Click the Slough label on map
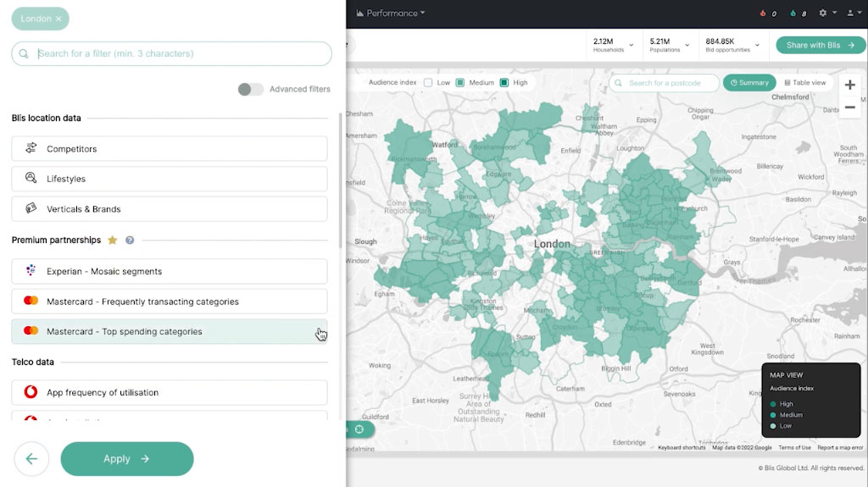Screen dimensions: 868x487 click(x=365, y=242)
